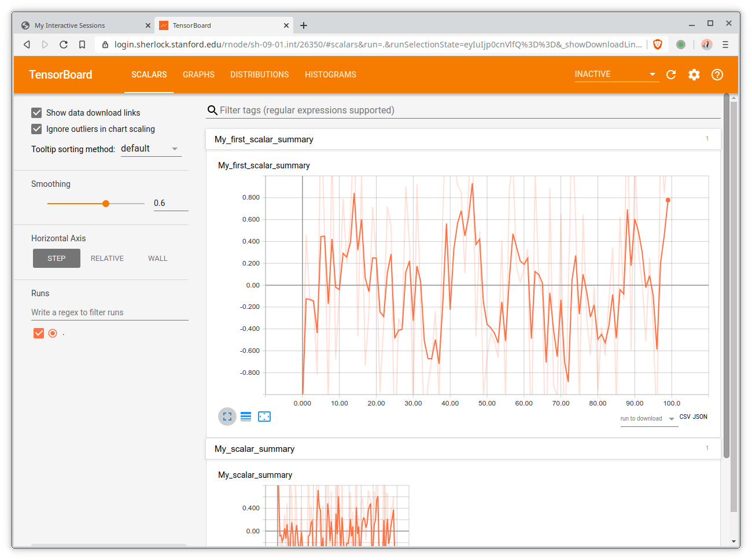Open TensorBoard settings gear
Screen dimensions: 752x560
pyautogui.click(x=694, y=75)
